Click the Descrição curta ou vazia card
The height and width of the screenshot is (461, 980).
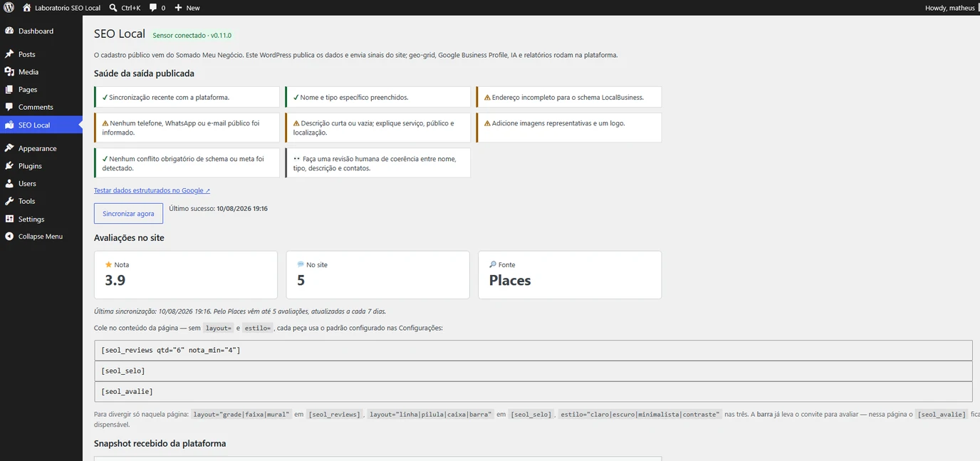coord(377,128)
